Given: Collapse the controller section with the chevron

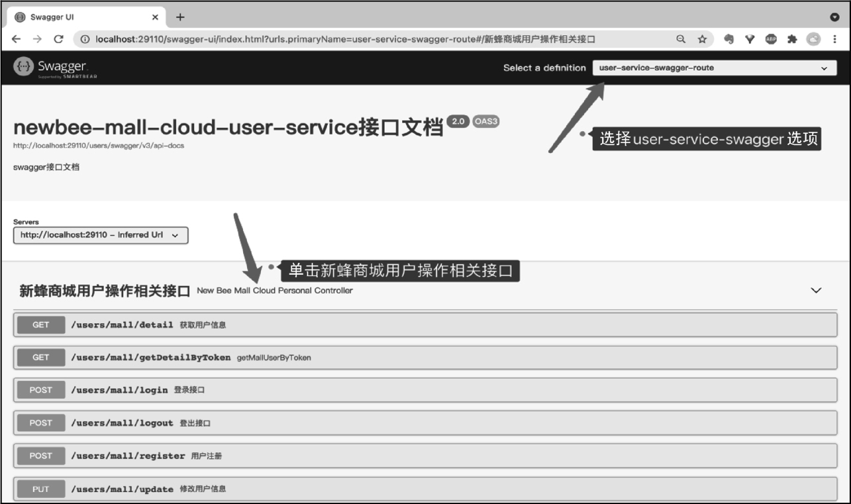Looking at the screenshot, I should (816, 290).
